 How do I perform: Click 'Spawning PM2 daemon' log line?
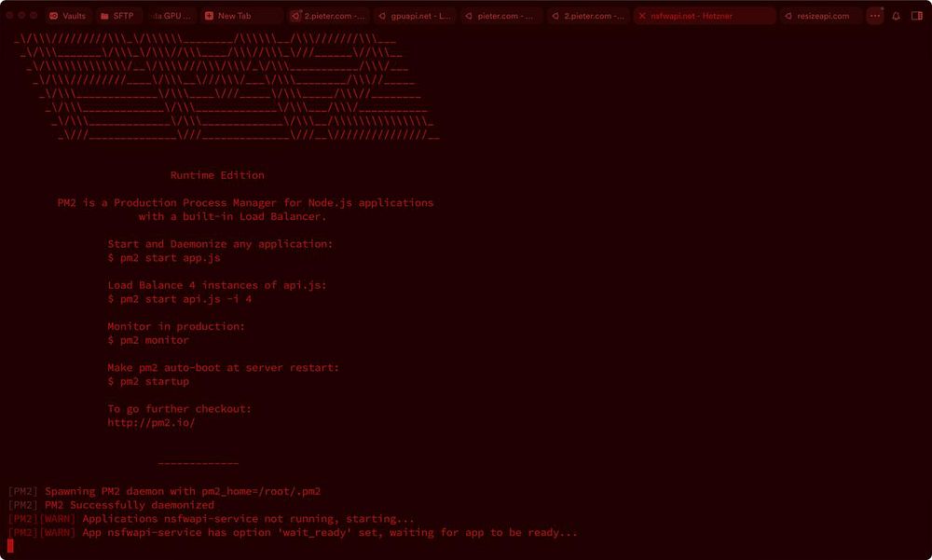(164, 492)
